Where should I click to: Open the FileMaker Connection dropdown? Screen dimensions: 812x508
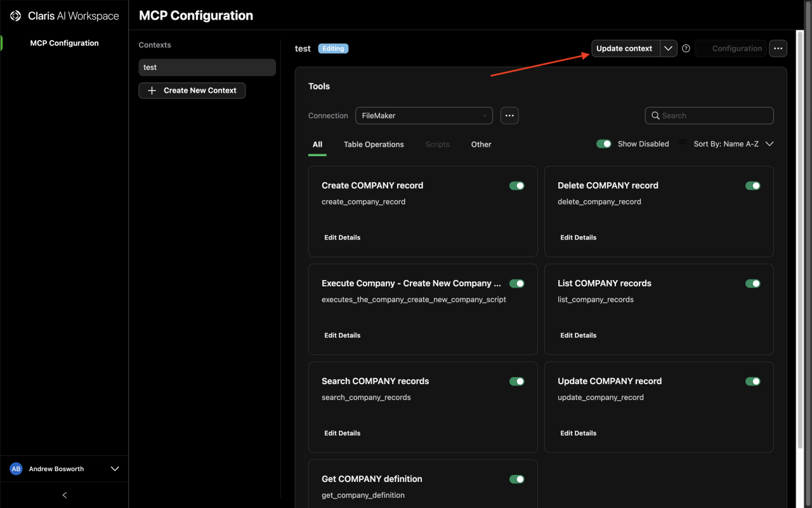(x=424, y=116)
